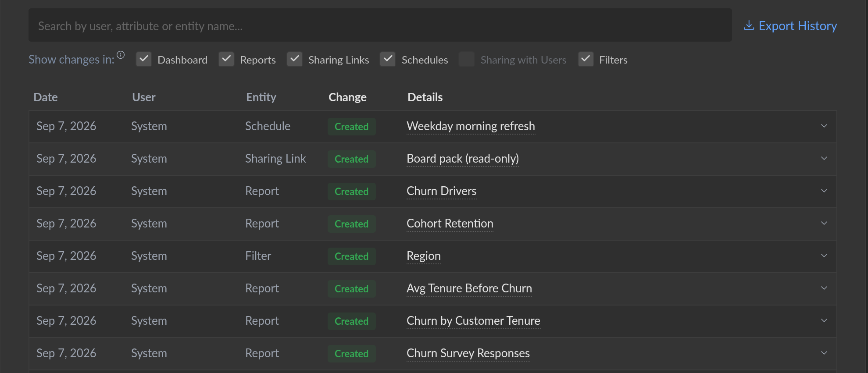The image size is (868, 373).
Task: Click the Created badge in the Schedule row
Action: 352,127
